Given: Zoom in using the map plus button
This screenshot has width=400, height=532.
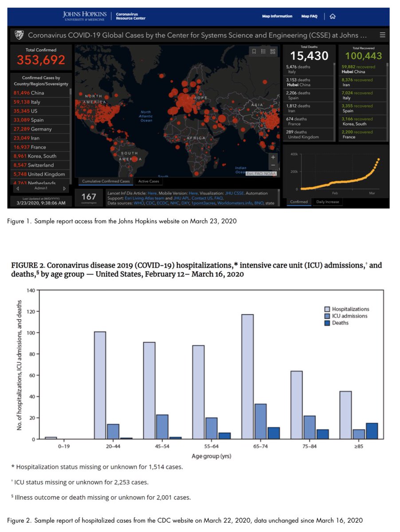Looking at the screenshot, I should [x=273, y=157].
